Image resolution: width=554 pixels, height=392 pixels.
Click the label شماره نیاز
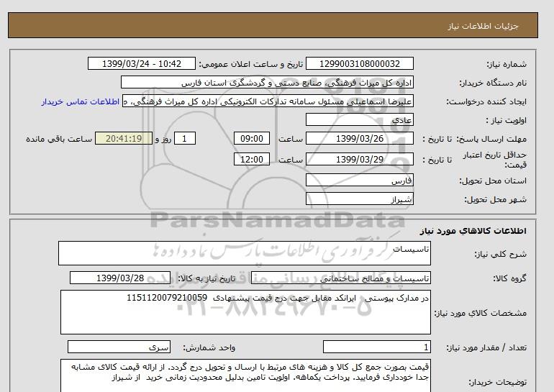507,64
